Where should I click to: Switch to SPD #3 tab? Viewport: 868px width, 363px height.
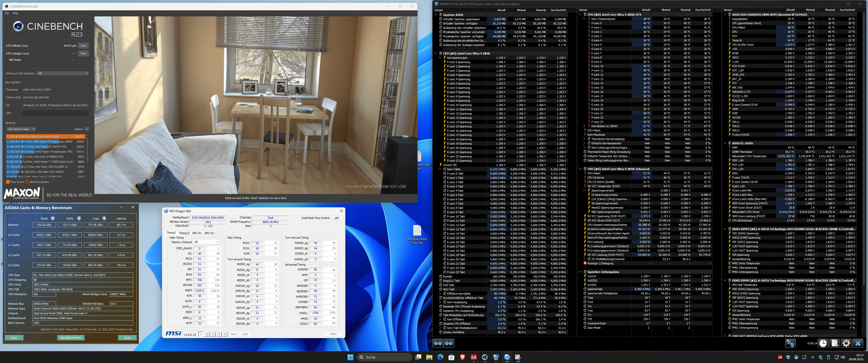(x=209, y=233)
